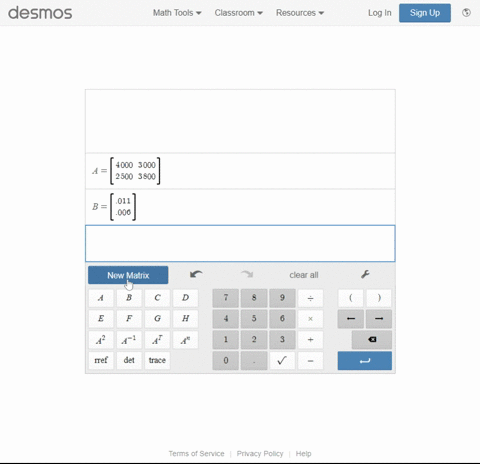Expand the Classroom dropdown menu

tap(238, 13)
